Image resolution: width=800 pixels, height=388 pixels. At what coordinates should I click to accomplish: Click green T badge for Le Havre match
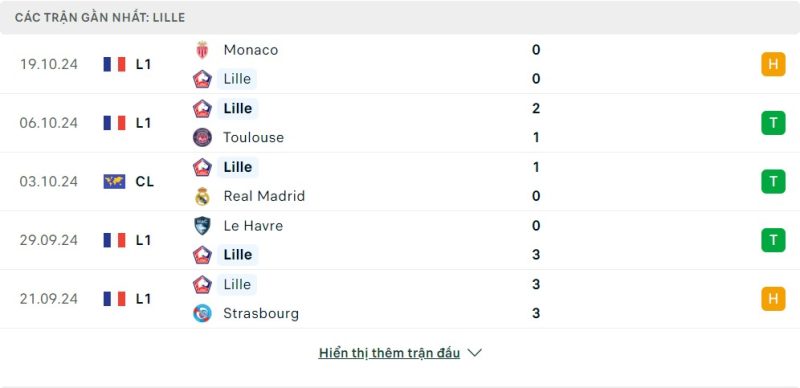(x=773, y=240)
